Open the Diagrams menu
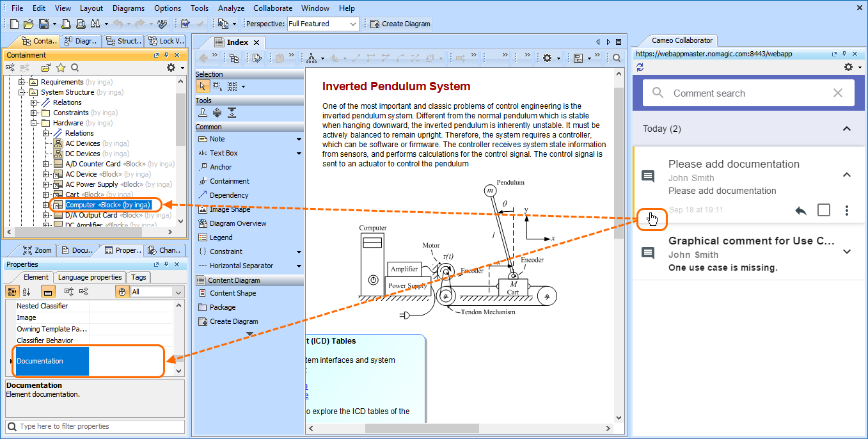This screenshot has width=868, height=439. click(x=128, y=8)
